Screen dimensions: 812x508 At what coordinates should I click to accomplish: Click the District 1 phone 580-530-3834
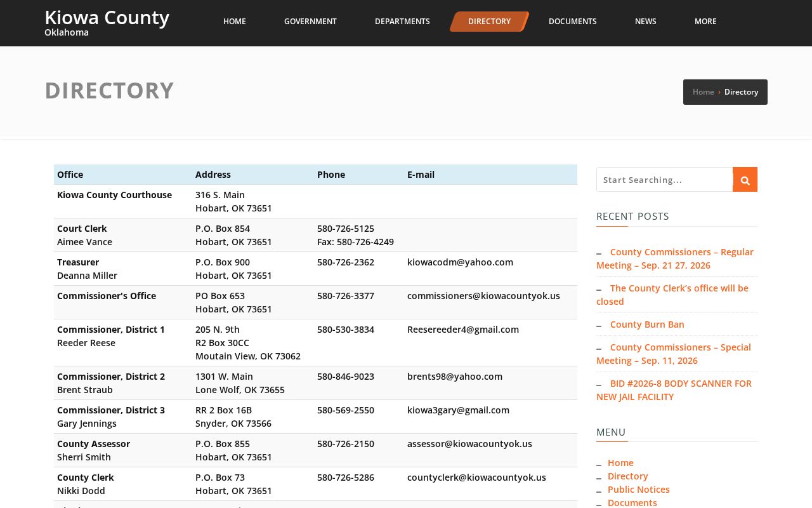346,330
